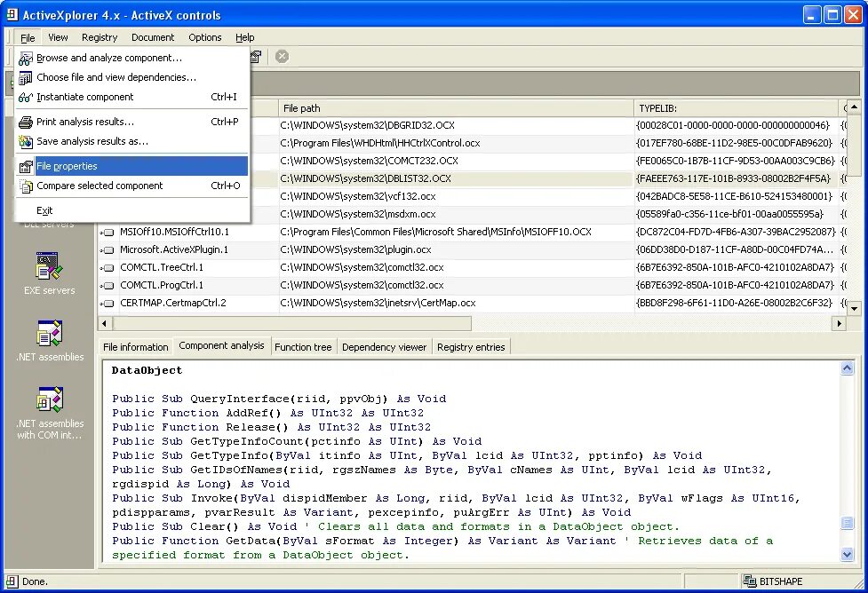Click the printer icon for Print analysis results

26,123
